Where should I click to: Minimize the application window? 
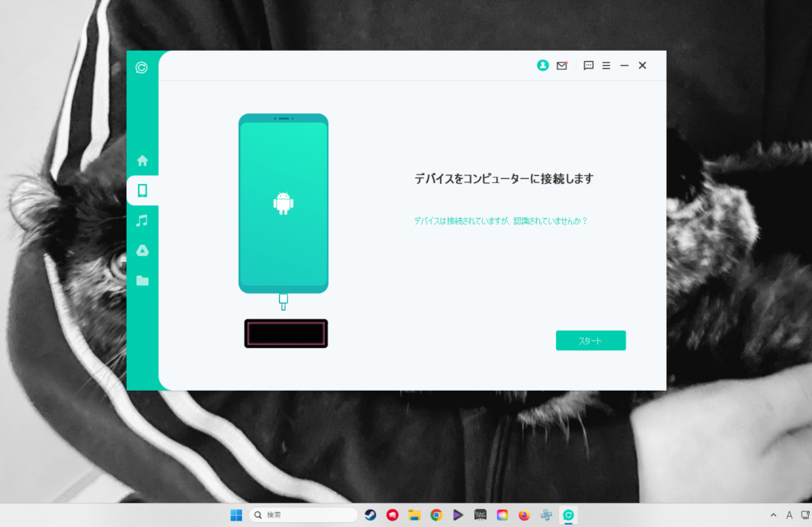(624, 66)
